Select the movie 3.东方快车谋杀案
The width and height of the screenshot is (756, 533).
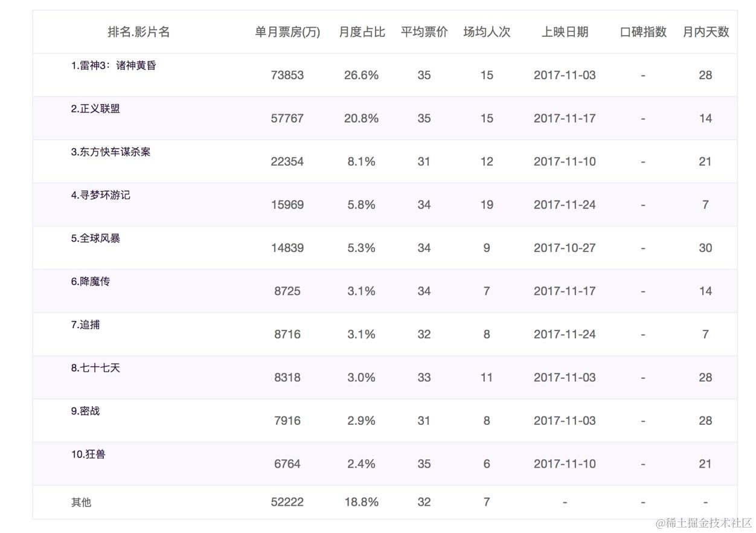click(111, 152)
